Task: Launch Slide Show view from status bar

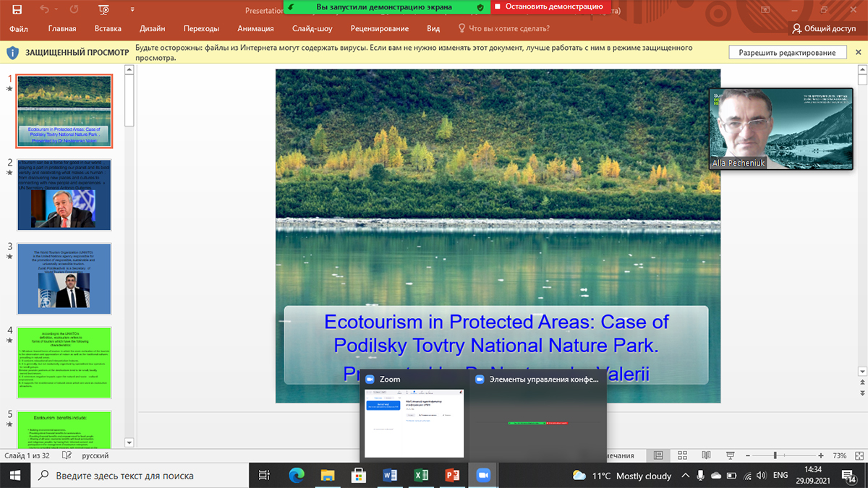Action: [x=730, y=455]
